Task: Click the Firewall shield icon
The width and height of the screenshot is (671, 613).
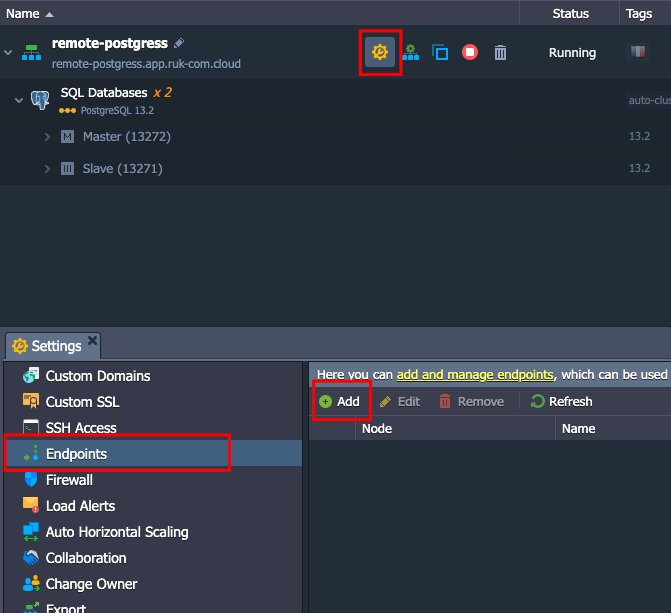Action: 31,479
